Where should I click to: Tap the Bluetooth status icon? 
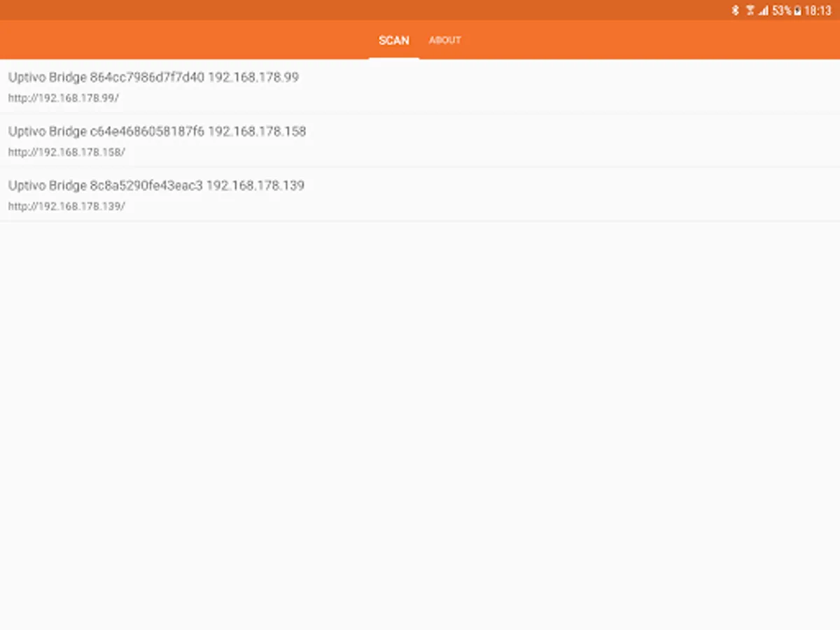(x=736, y=10)
